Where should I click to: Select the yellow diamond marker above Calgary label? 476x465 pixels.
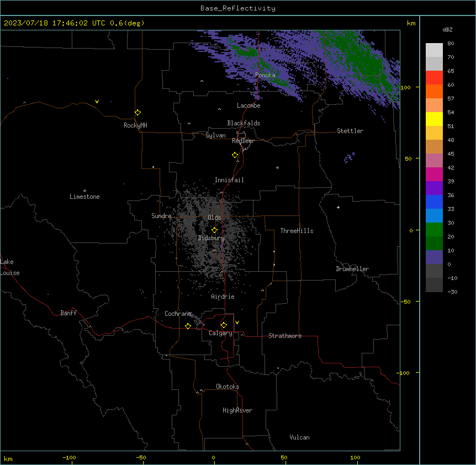[224, 325]
